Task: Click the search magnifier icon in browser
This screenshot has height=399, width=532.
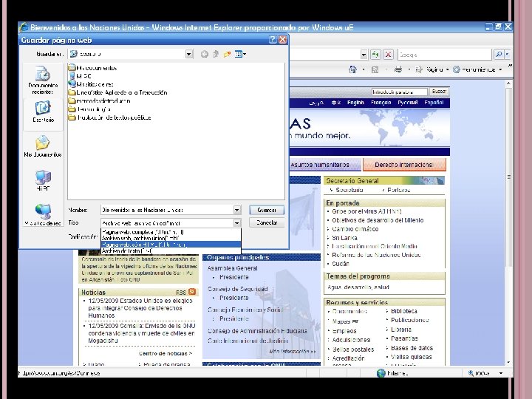Action: pyautogui.click(x=499, y=54)
